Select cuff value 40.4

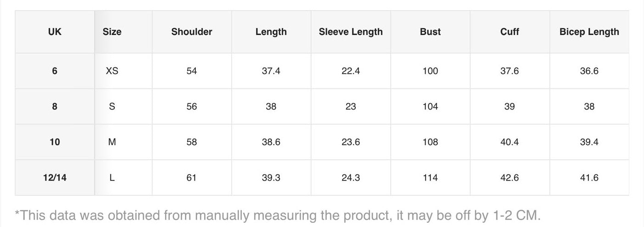pos(510,142)
